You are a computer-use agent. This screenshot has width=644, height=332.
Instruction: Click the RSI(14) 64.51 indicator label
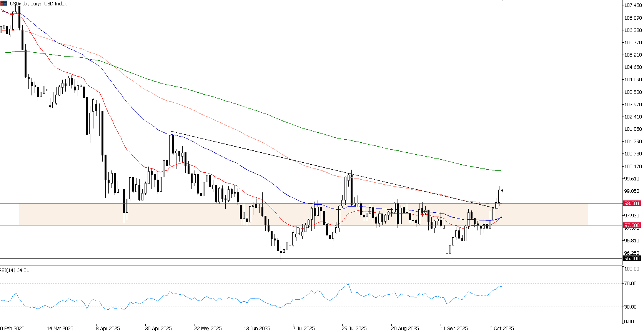click(15, 270)
